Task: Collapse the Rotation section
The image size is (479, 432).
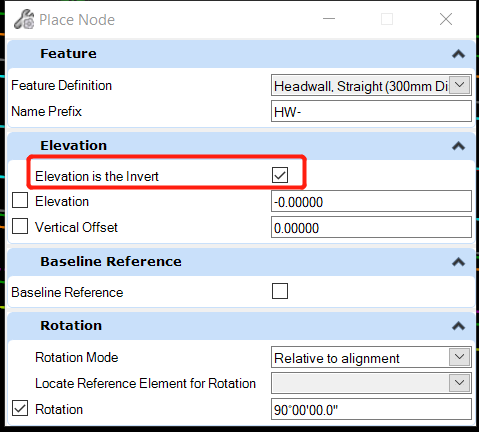Action: [x=459, y=326]
